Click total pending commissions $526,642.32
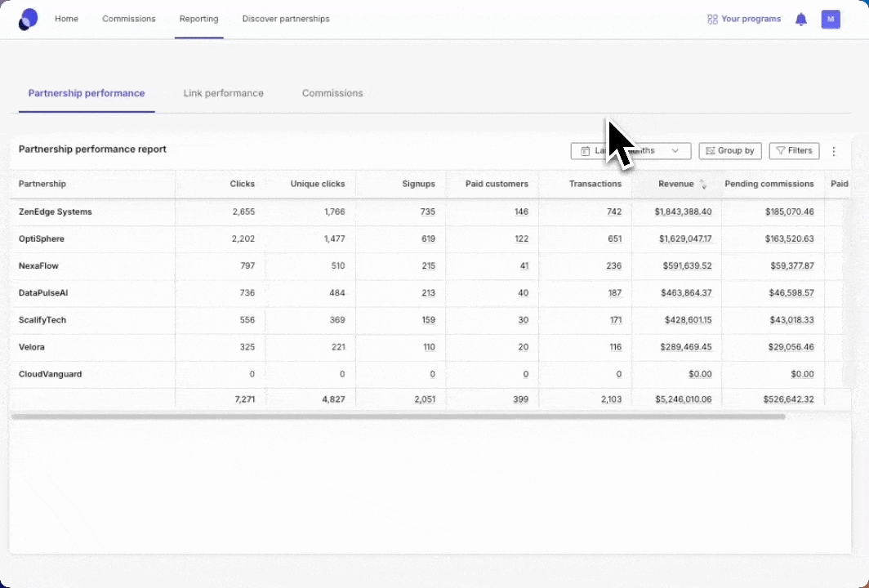 (789, 399)
